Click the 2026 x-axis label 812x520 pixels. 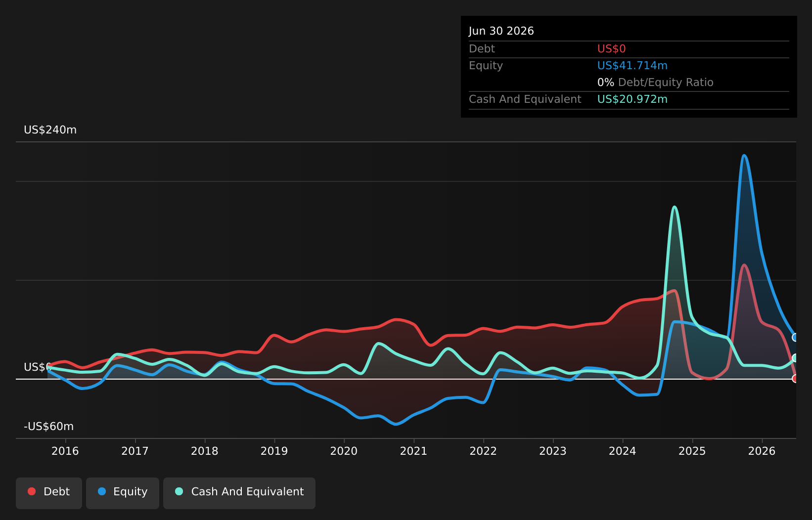click(762, 451)
